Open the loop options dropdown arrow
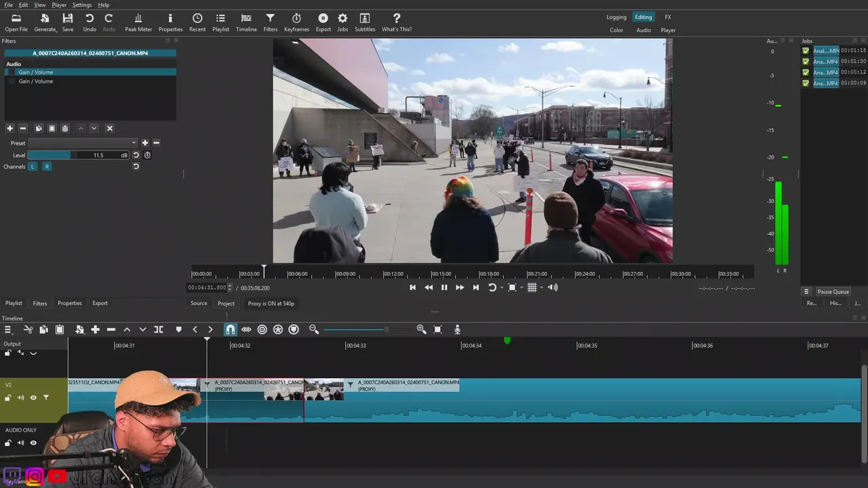This screenshot has width=868, height=488. (502, 287)
